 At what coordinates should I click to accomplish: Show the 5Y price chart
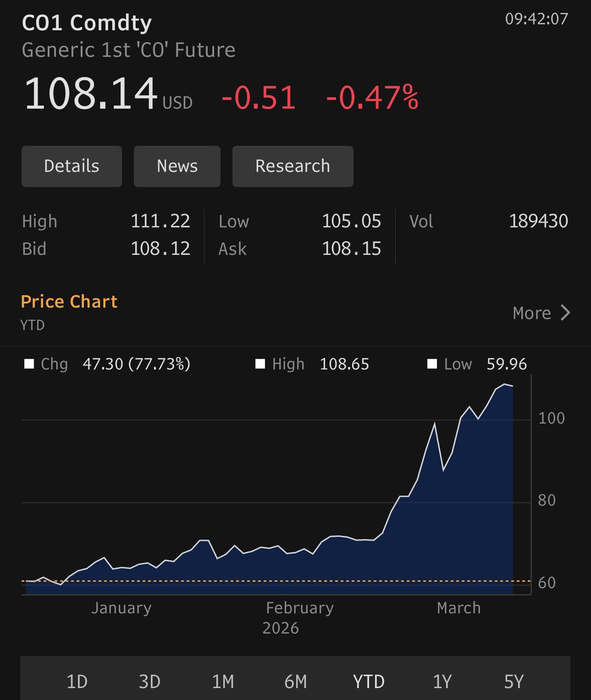514,681
